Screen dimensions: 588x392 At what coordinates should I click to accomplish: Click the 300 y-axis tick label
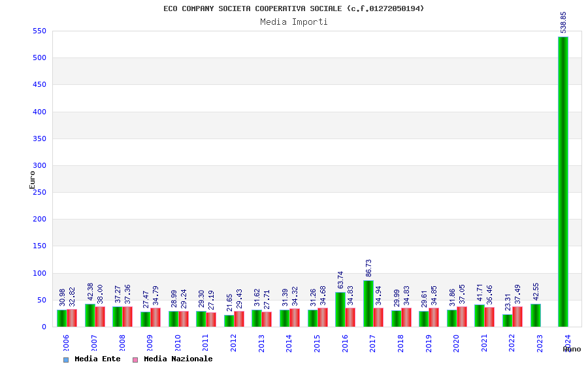tap(39, 165)
